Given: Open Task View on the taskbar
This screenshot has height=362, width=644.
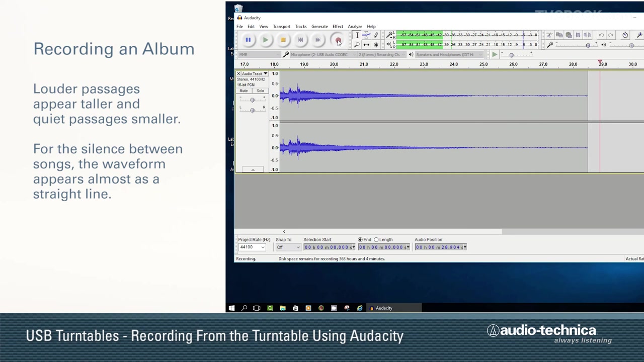Looking at the screenshot, I should pyautogui.click(x=257, y=308).
